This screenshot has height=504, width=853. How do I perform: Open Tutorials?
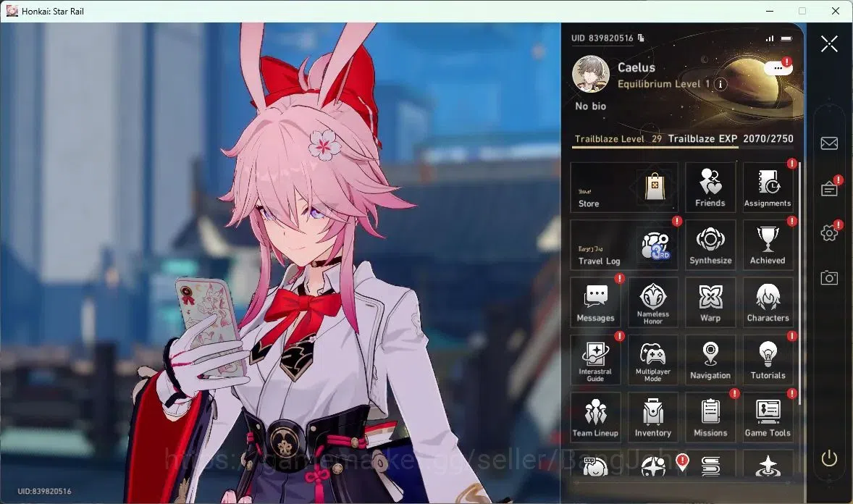click(x=767, y=361)
